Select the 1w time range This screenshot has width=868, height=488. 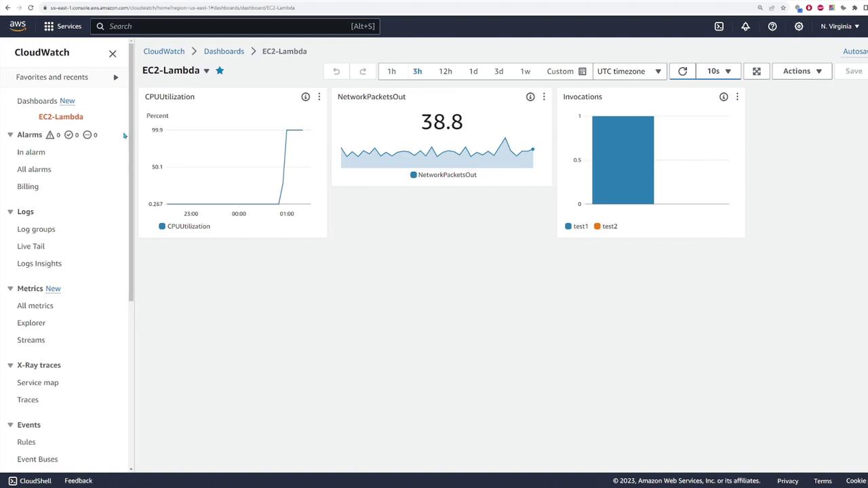pos(525,71)
